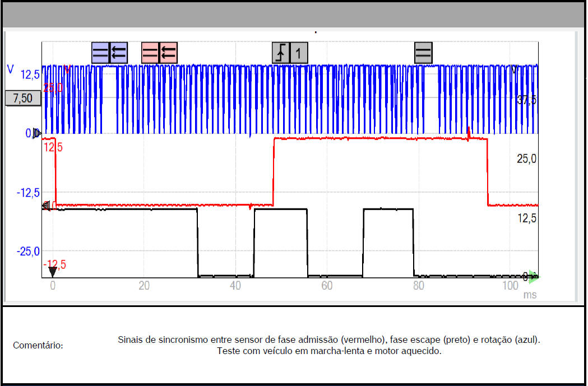Viewport: 588px width, 386px height.
Task: Click the red channel coupling icon
Action: tap(150, 53)
